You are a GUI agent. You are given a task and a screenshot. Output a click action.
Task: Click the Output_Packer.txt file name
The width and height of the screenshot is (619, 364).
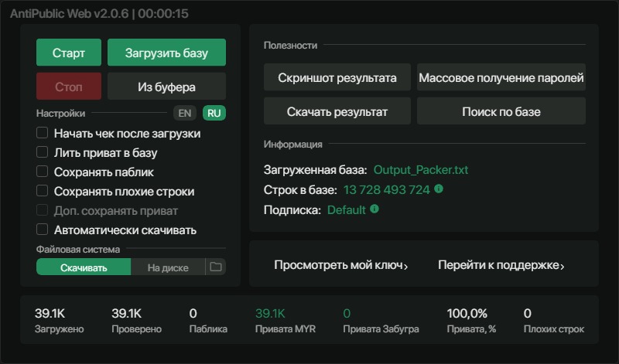click(420, 170)
